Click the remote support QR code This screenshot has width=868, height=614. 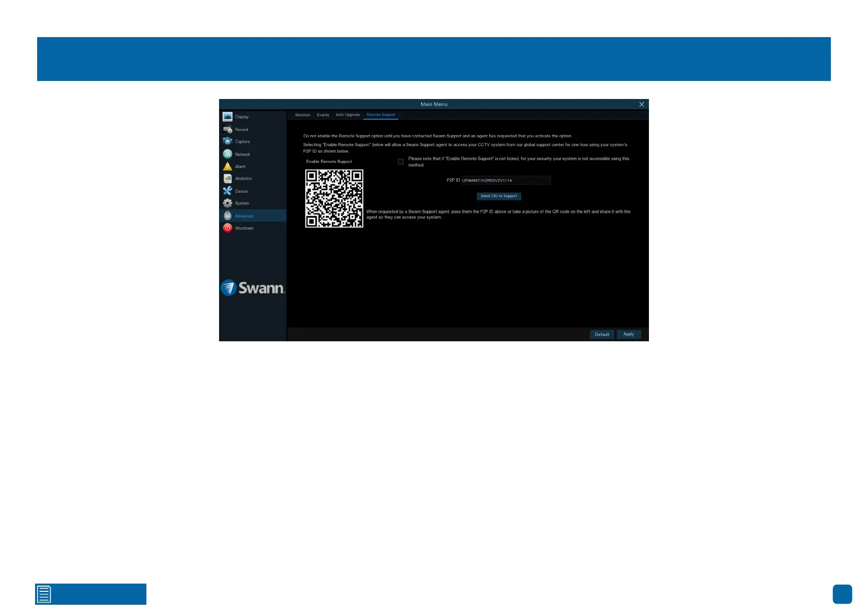click(334, 198)
